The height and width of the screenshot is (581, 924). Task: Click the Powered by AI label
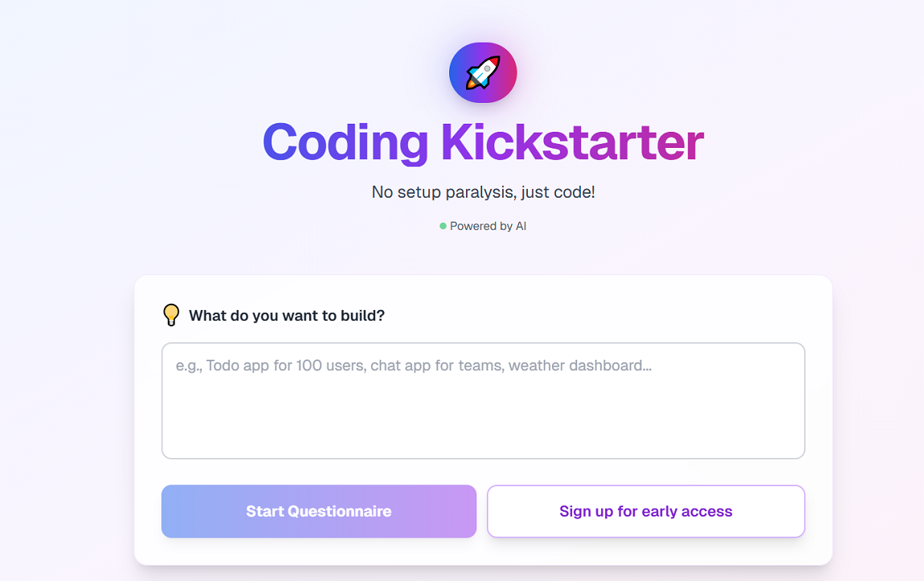[487, 226]
